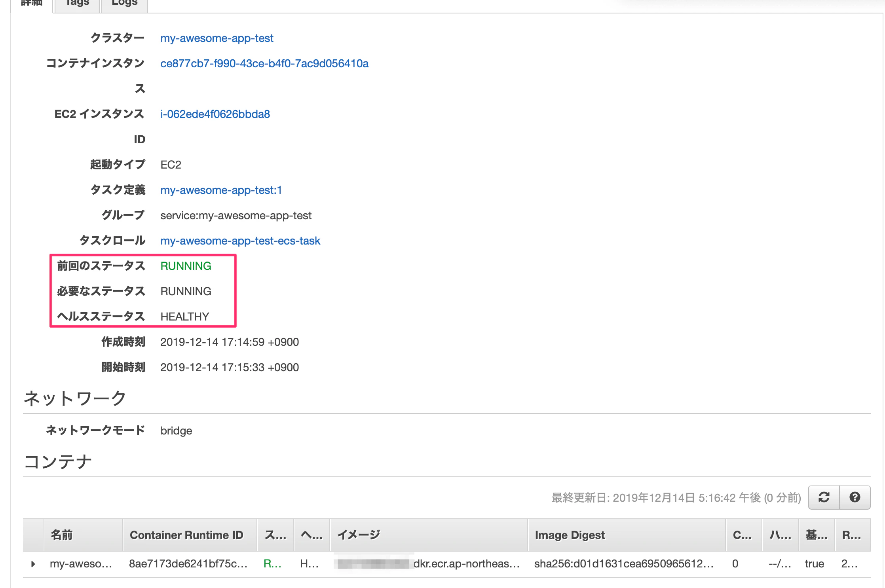The width and height of the screenshot is (885, 588).
Task: Sort by 名前 column header
Action: (62, 535)
